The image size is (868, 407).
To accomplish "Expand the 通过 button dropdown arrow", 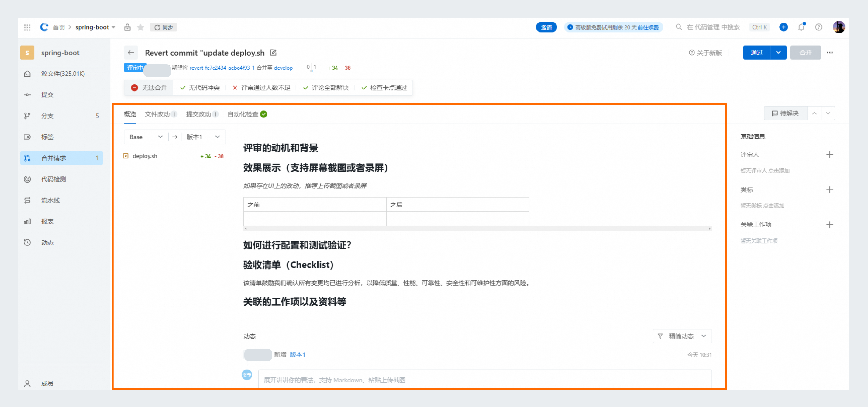I will click(x=778, y=53).
